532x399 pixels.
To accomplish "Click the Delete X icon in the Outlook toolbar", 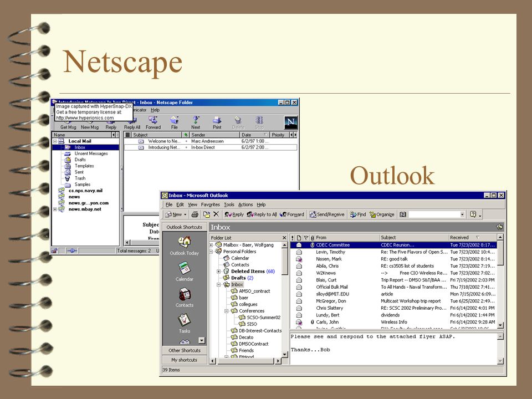I will [x=216, y=214].
